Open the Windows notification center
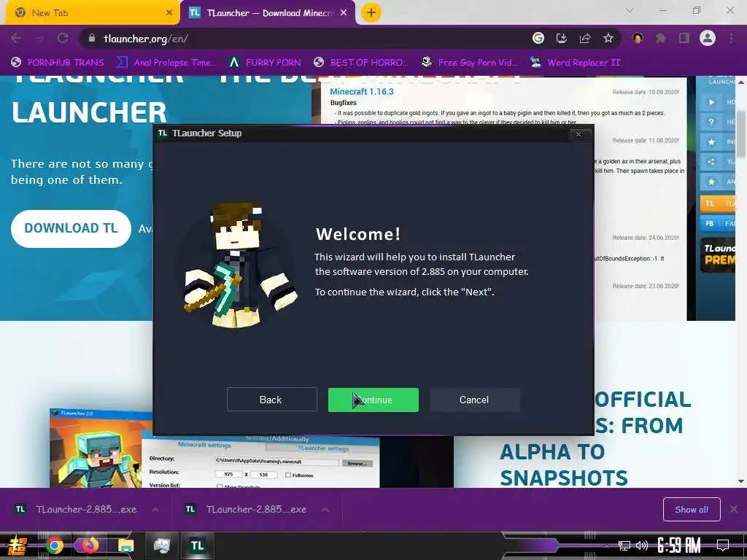 (x=723, y=545)
